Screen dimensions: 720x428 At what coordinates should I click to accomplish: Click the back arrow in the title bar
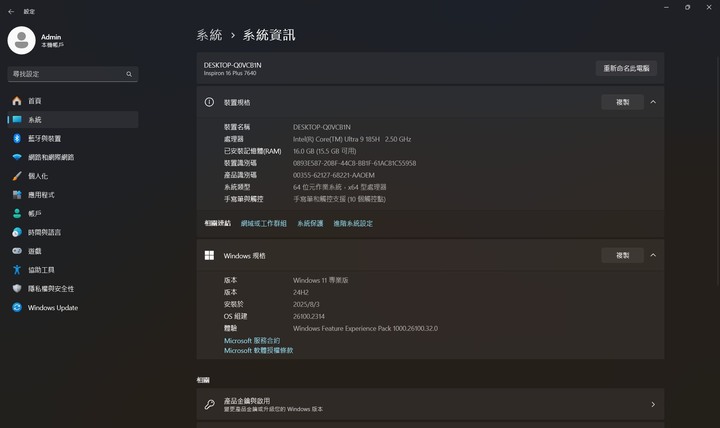(x=11, y=11)
